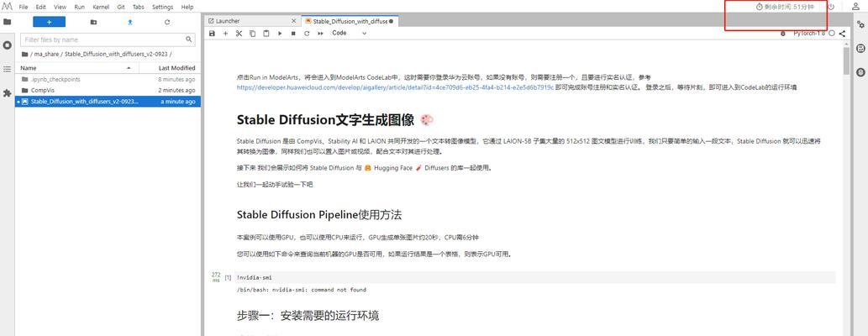The height and width of the screenshot is (336, 868).
Task: Refresh the file list
Action: (167, 22)
